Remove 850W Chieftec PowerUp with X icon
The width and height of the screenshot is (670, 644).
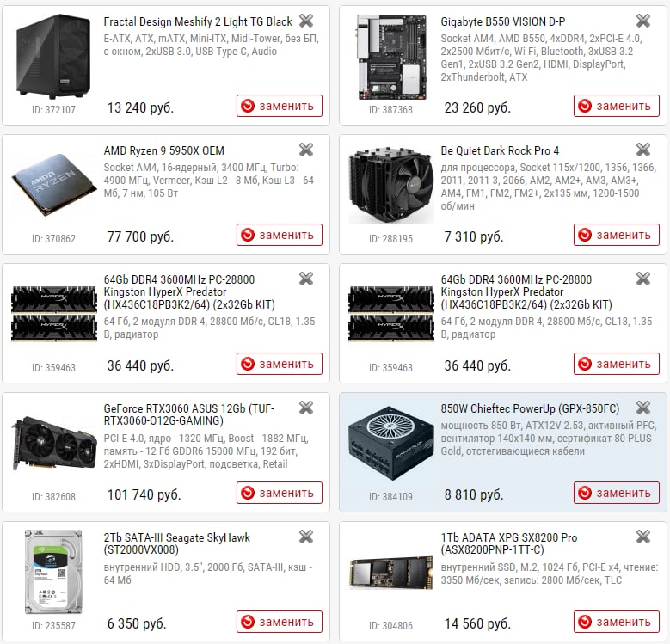pyautogui.click(x=643, y=408)
